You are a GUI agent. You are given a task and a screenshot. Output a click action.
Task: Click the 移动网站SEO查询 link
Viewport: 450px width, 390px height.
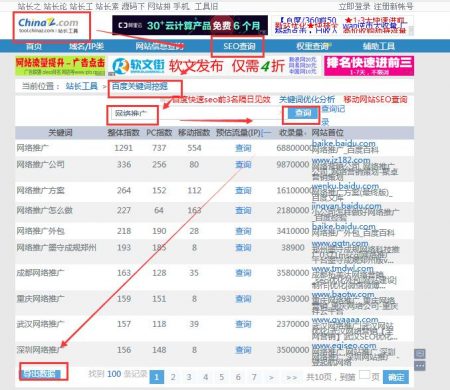coord(376,99)
